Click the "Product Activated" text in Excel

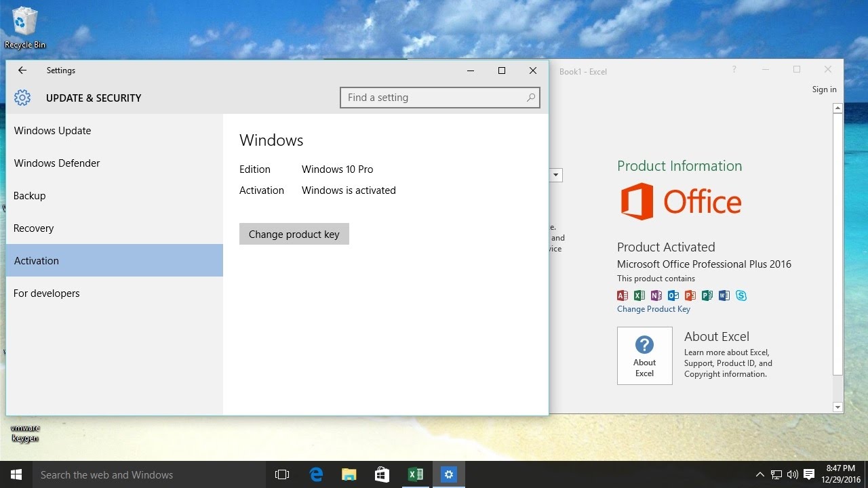(x=666, y=247)
